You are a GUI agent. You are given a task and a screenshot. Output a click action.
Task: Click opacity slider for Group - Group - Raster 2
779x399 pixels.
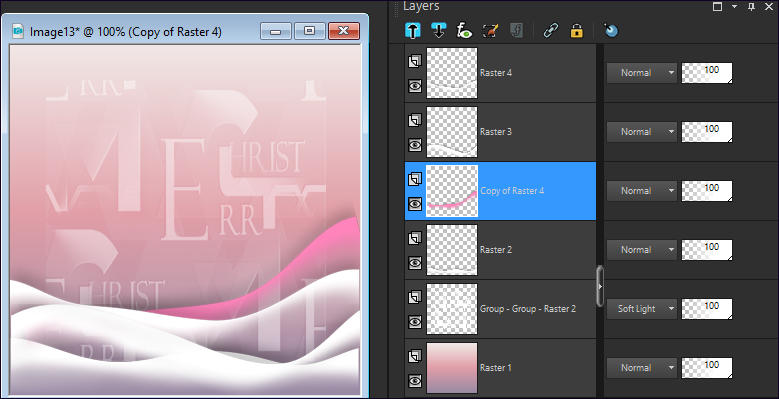click(706, 309)
